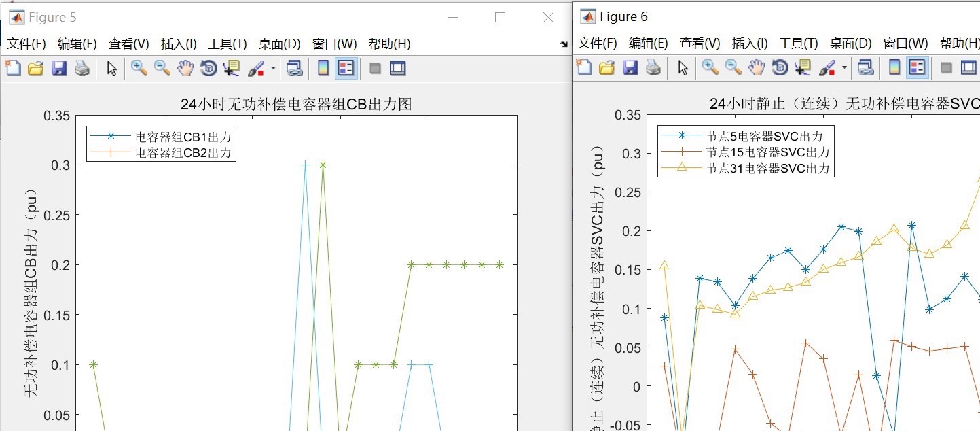980x431 pixels.
Task: Open 帮助(H) menu in Figure 5
Action: (x=389, y=44)
